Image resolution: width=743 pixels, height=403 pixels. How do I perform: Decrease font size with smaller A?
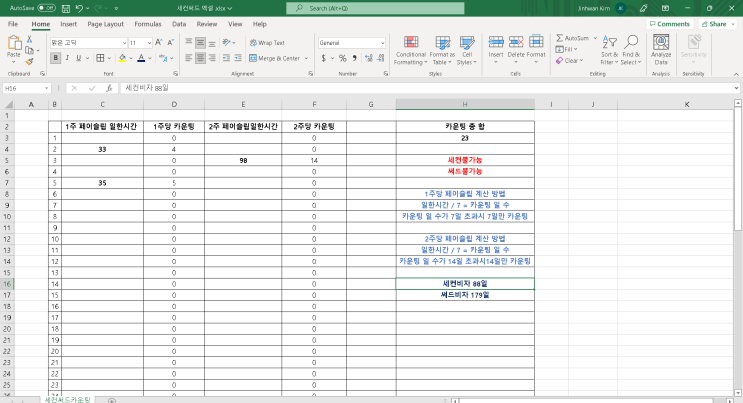point(171,43)
